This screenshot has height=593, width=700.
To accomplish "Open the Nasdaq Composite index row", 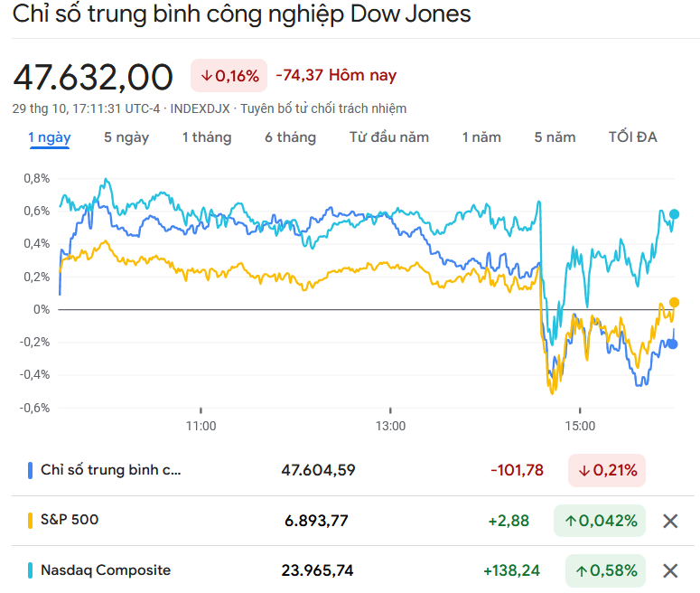I will pos(106,570).
